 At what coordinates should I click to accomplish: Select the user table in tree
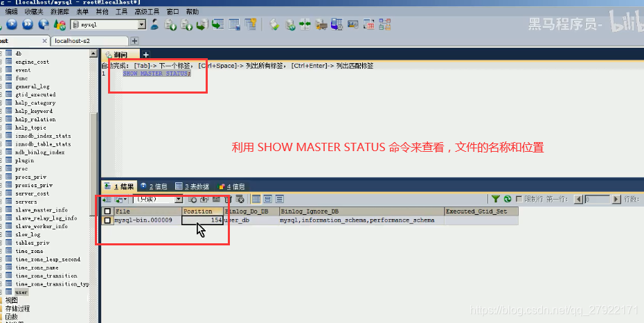point(21,293)
